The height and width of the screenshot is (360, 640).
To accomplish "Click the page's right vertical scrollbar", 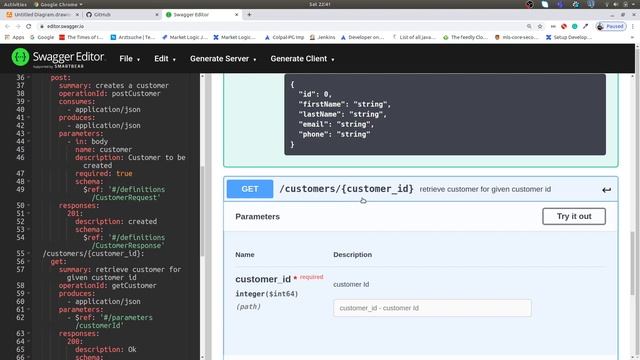I will pyautogui.click(x=633, y=263).
